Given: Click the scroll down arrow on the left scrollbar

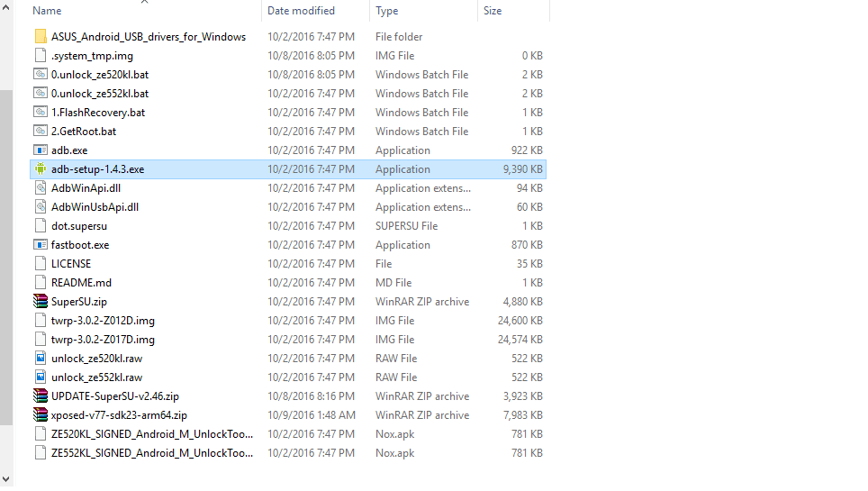Looking at the screenshot, I should pos(6,478).
